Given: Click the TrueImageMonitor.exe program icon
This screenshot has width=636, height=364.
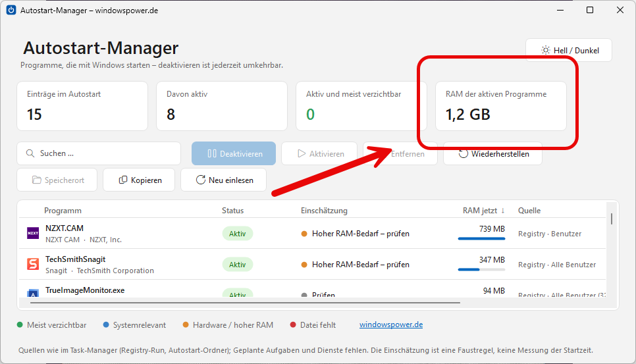Looking at the screenshot, I should (x=33, y=293).
